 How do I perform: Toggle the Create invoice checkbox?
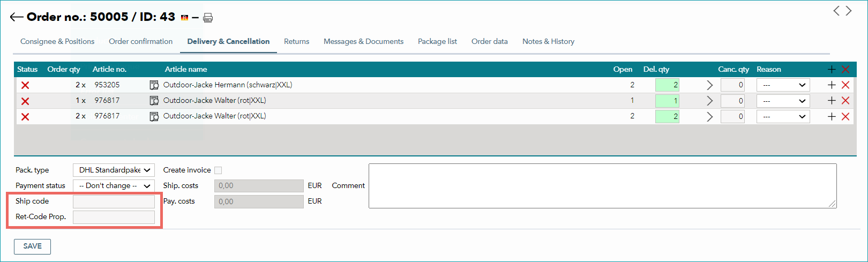click(x=218, y=170)
